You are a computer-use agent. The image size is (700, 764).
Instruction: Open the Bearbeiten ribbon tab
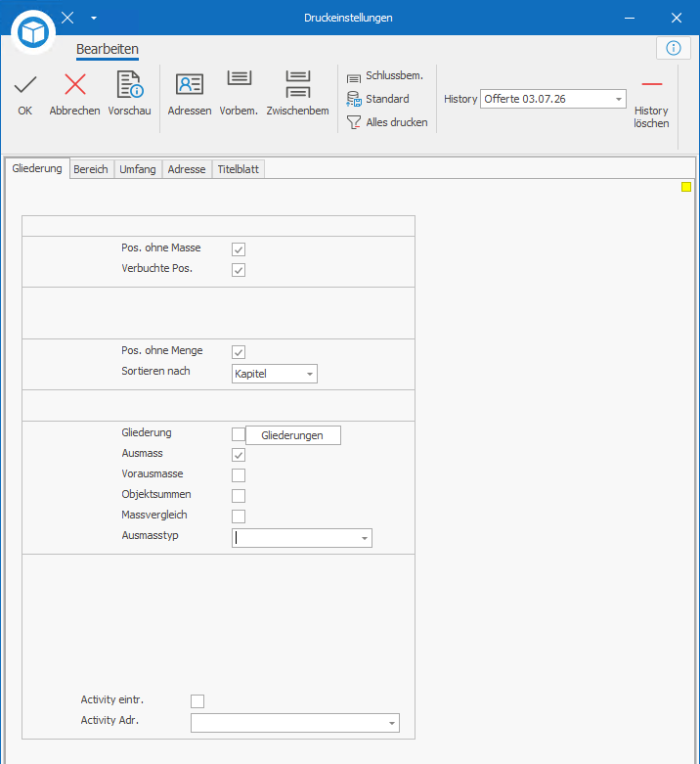pyautogui.click(x=108, y=49)
